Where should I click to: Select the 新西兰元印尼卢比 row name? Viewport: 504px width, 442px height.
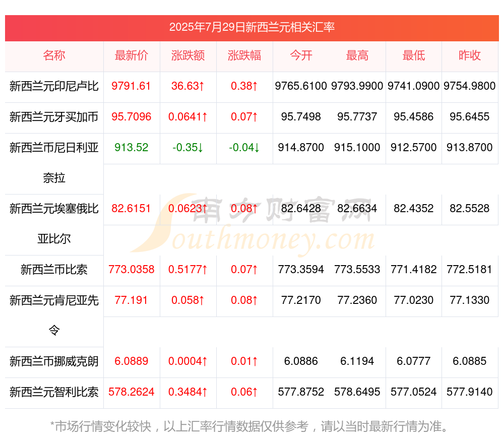54,86
